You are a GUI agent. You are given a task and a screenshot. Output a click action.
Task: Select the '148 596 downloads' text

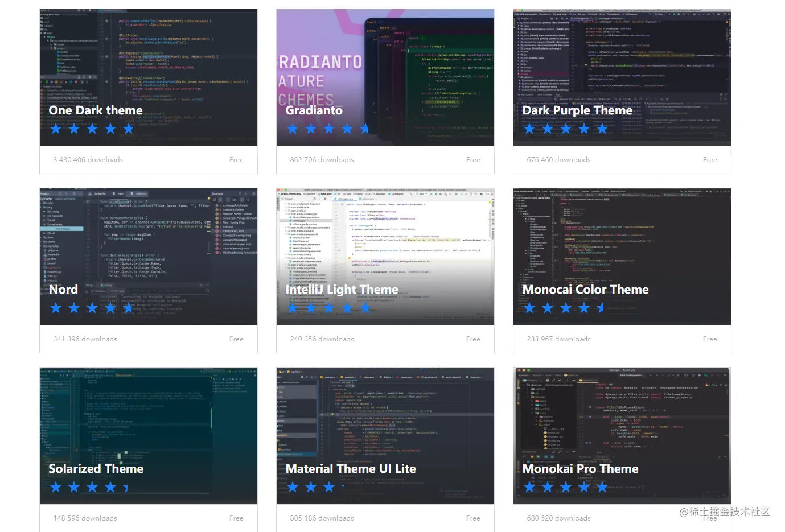(85, 518)
